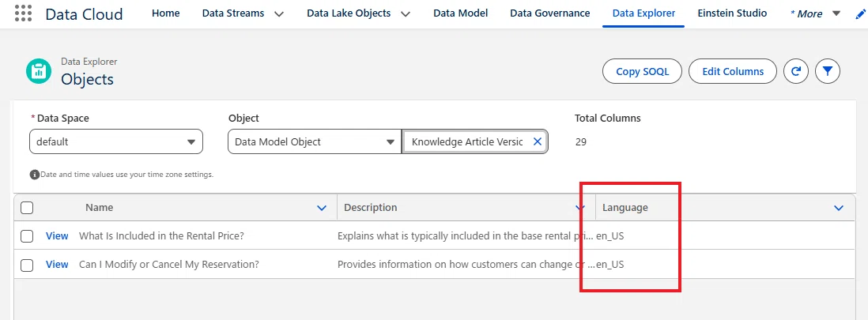Screen dimensions: 868x320
Task: Open the Data Streams tab dropdown chevron
Action: click(x=280, y=14)
